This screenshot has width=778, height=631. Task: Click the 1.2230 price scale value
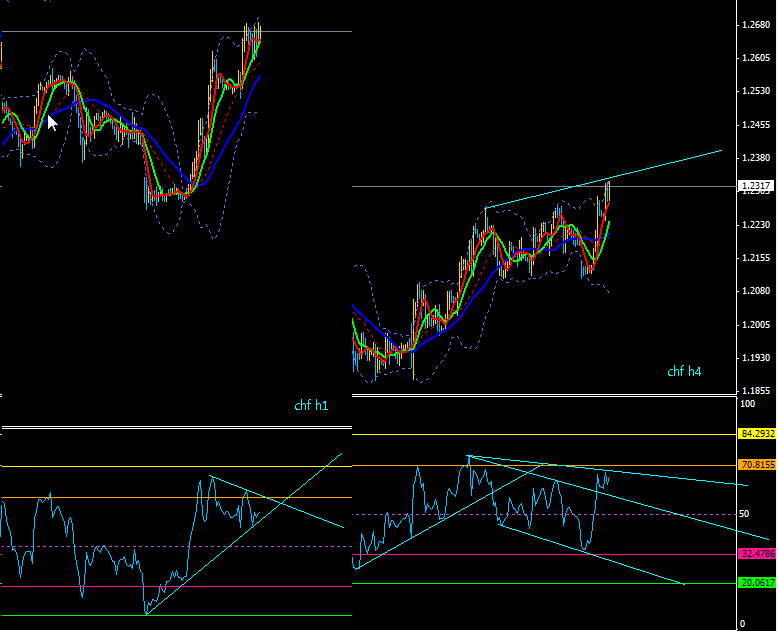[x=756, y=225]
